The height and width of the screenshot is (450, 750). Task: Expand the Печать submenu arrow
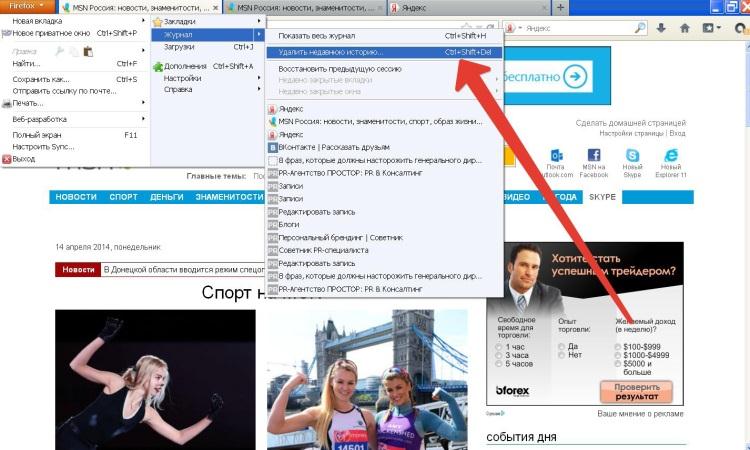pyautogui.click(x=143, y=103)
